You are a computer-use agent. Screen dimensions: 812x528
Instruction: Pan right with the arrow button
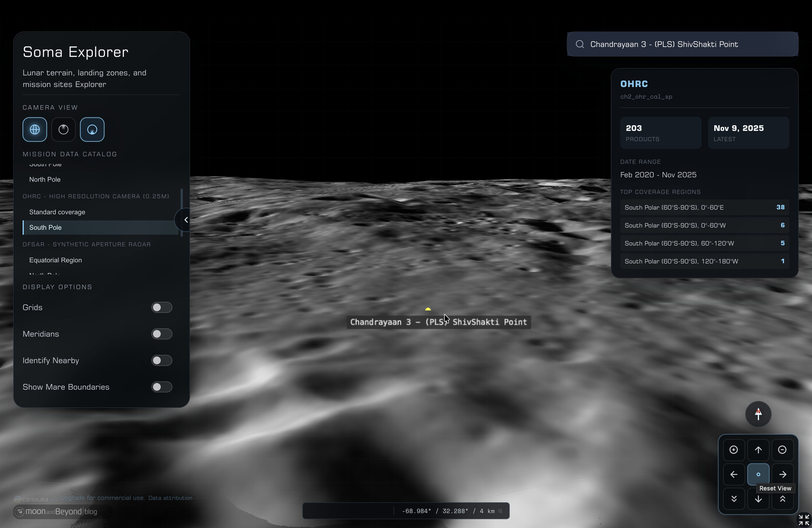point(782,474)
